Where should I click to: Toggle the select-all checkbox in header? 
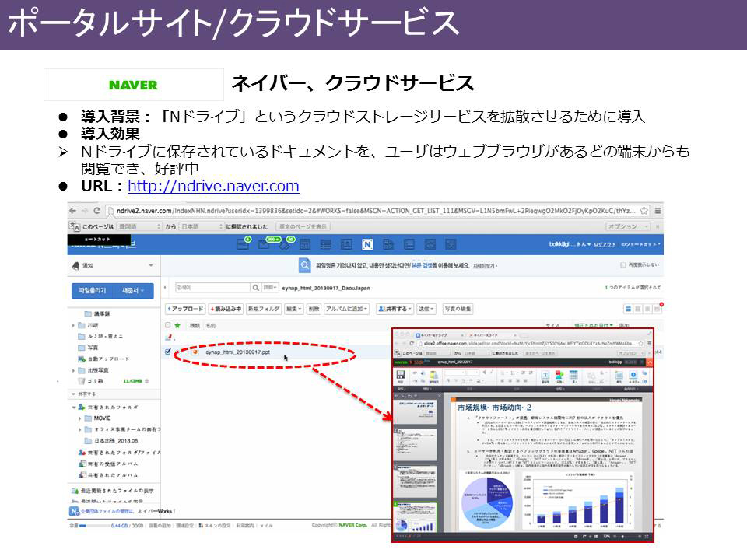[x=168, y=325]
